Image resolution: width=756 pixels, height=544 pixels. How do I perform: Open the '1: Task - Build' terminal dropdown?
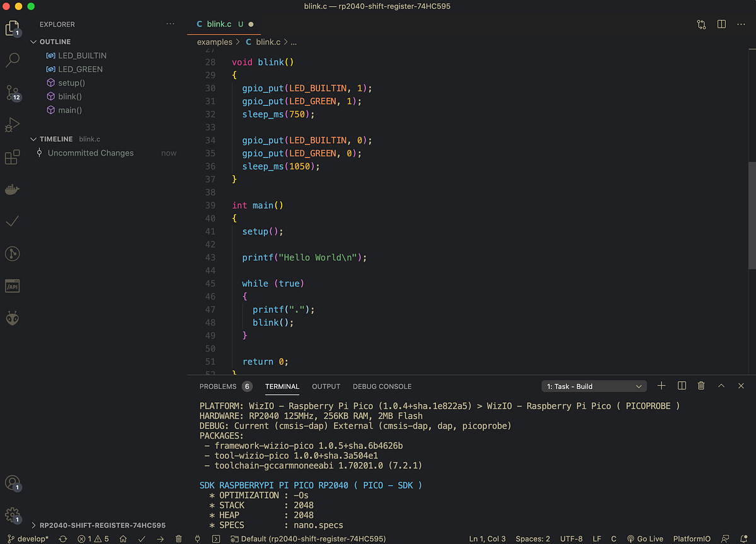[x=593, y=385]
